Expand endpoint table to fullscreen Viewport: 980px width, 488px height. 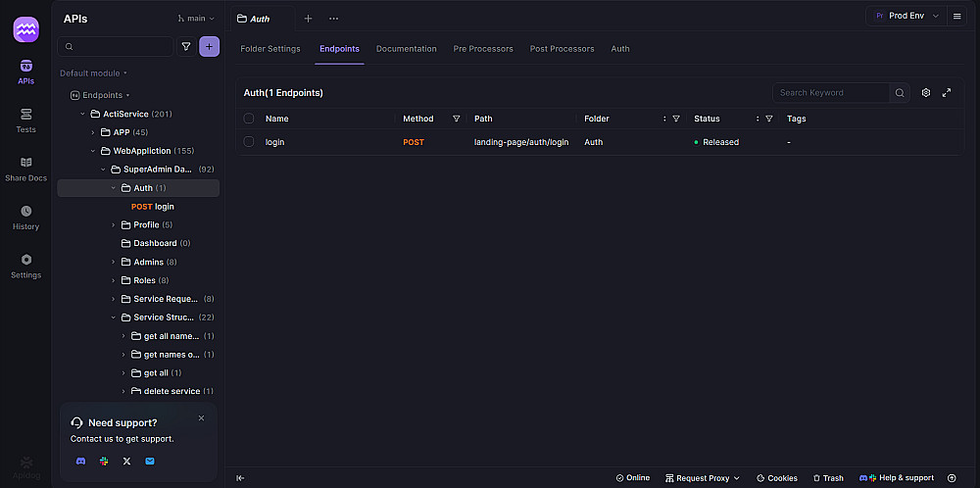[x=947, y=93]
